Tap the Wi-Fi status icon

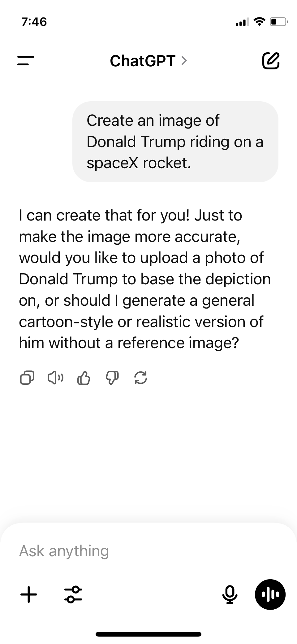point(259,22)
